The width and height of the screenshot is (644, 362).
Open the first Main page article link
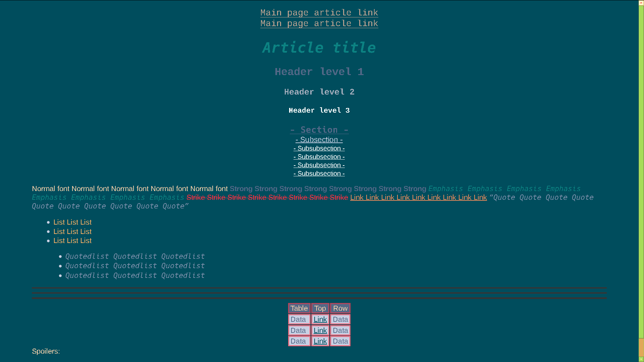(319, 12)
